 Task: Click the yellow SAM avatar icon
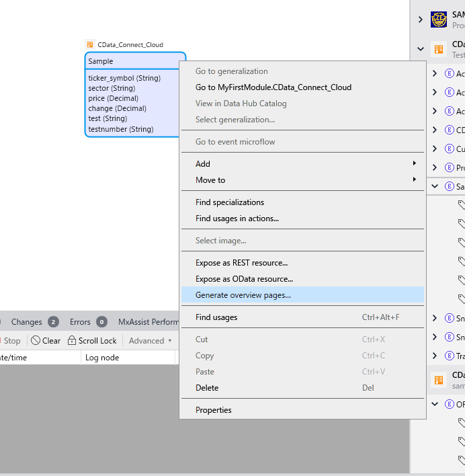439,19
